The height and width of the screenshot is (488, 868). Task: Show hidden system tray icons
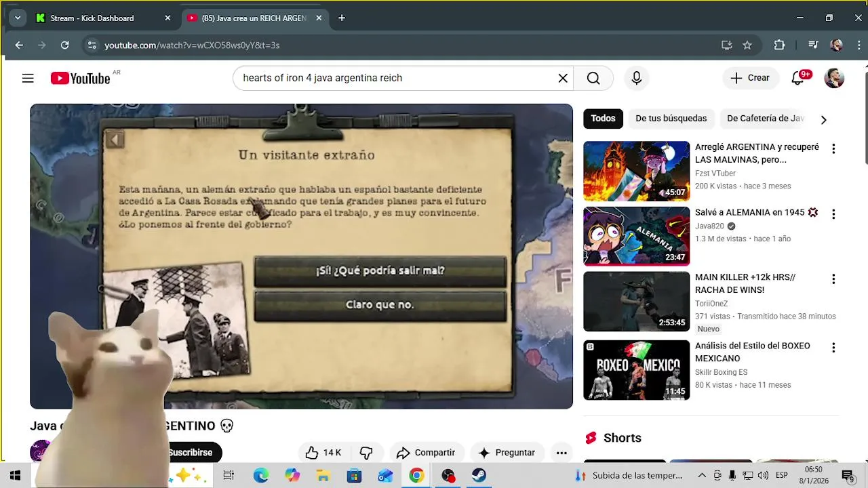click(x=702, y=476)
